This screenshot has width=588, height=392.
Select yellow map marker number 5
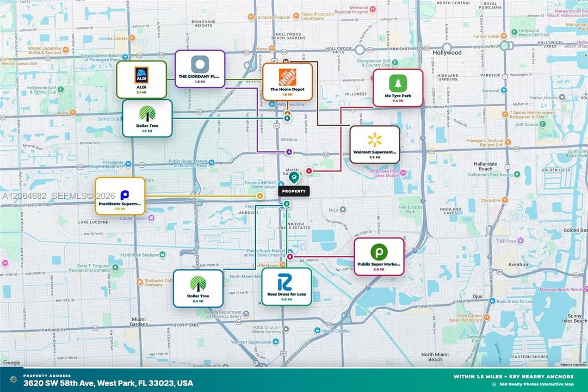pyautogui.click(x=259, y=196)
